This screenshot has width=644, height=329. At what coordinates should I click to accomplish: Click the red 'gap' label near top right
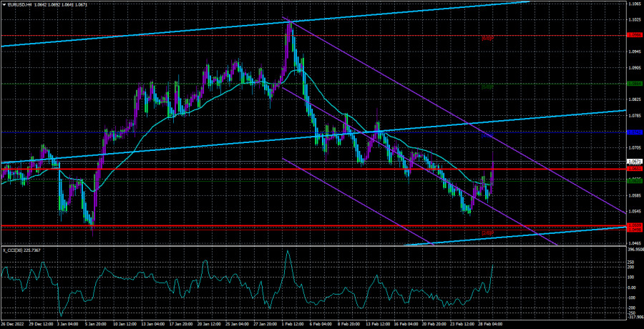(x=487, y=37)
